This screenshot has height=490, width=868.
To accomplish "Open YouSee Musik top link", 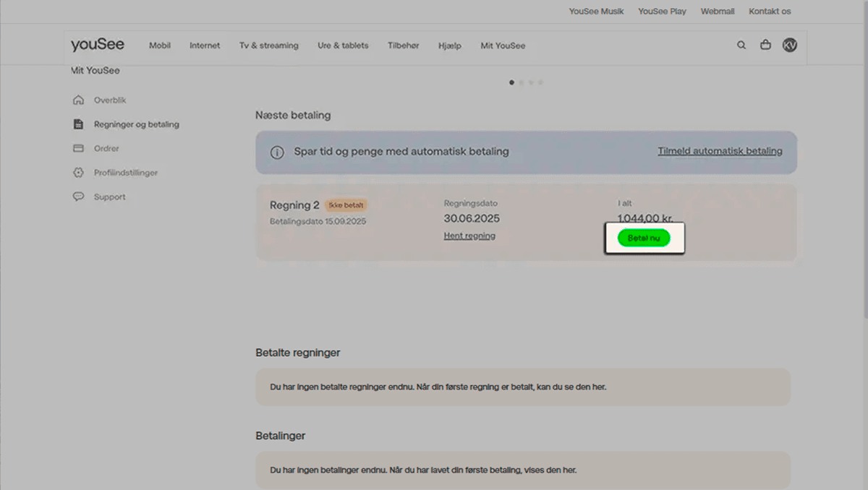I will 596,12.
